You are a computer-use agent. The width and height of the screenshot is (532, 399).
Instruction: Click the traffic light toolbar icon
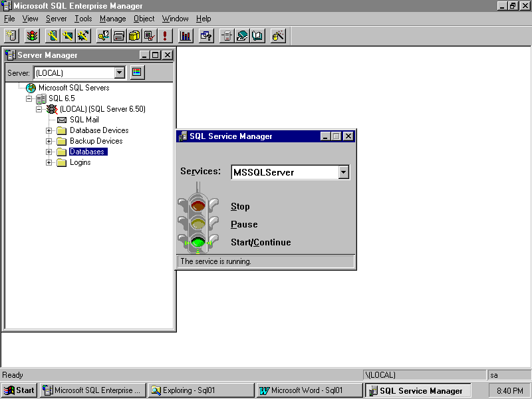coord(32,36)
